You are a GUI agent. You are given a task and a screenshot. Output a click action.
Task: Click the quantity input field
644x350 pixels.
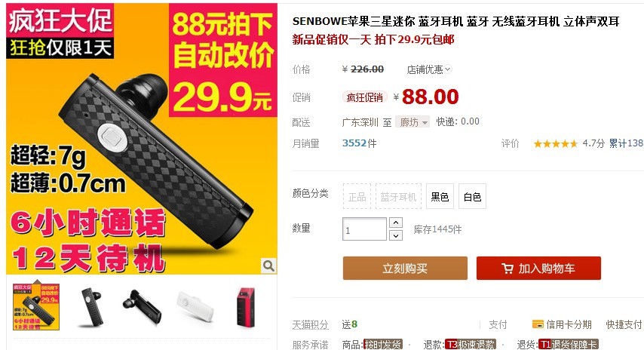[x=364, y=229]
